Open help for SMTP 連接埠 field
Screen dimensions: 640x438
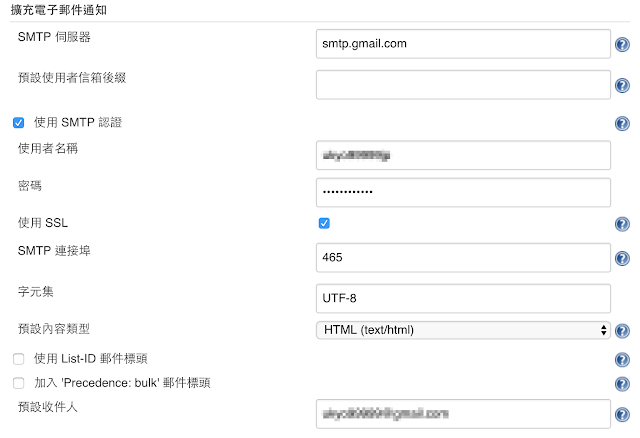[x=622, y=258]
